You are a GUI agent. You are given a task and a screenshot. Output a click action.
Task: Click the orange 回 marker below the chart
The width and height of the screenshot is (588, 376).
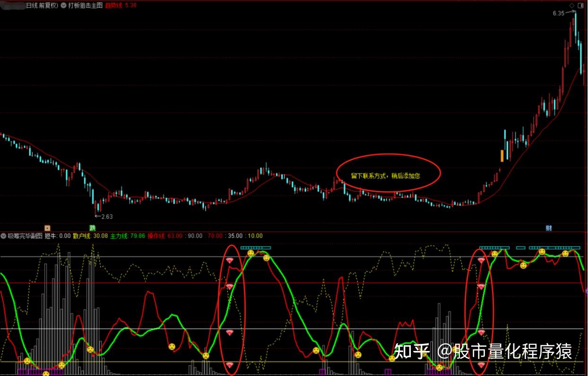point(47,228)
